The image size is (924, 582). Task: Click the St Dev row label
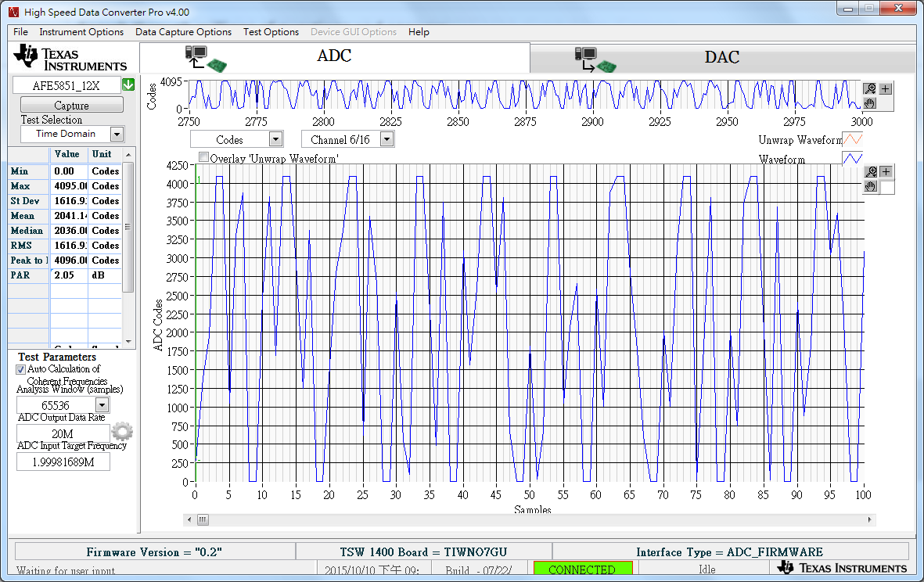(x=28, y=201)
